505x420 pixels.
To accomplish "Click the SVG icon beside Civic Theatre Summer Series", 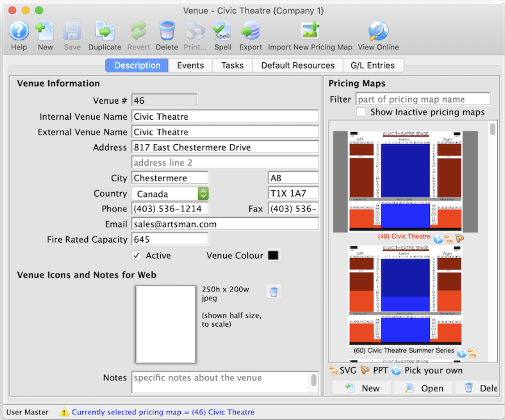I will click(x=472, y=353).
